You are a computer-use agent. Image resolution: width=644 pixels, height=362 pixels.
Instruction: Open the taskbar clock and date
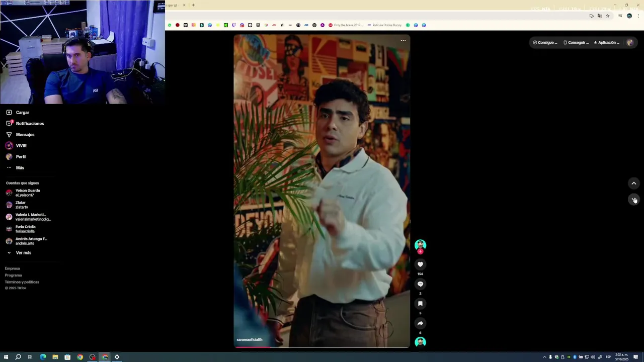621,357
